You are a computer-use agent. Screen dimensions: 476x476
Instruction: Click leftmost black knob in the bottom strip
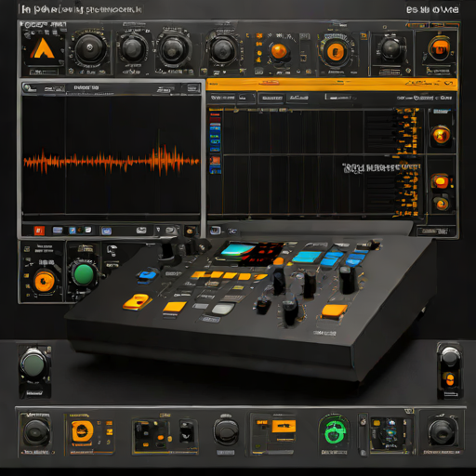click(36, 432)
